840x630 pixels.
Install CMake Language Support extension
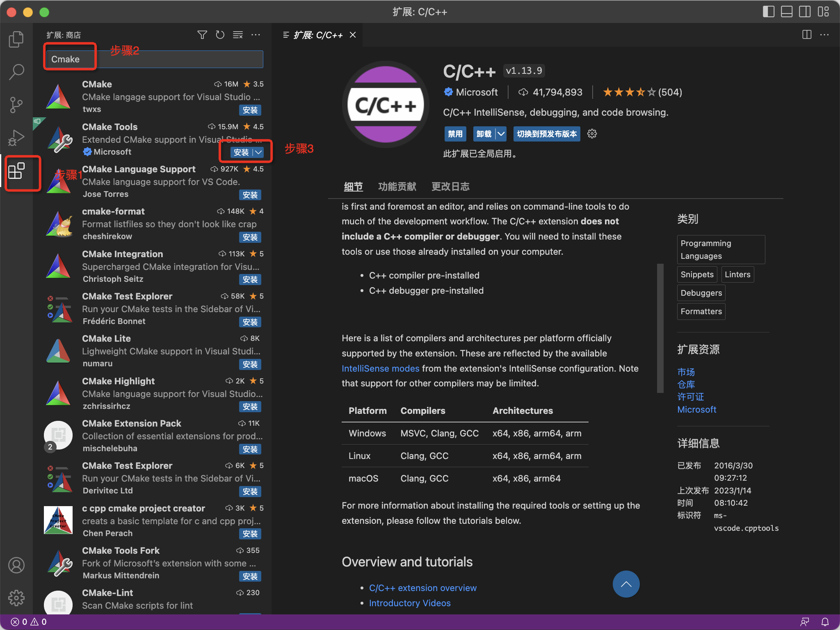(250, 195)
